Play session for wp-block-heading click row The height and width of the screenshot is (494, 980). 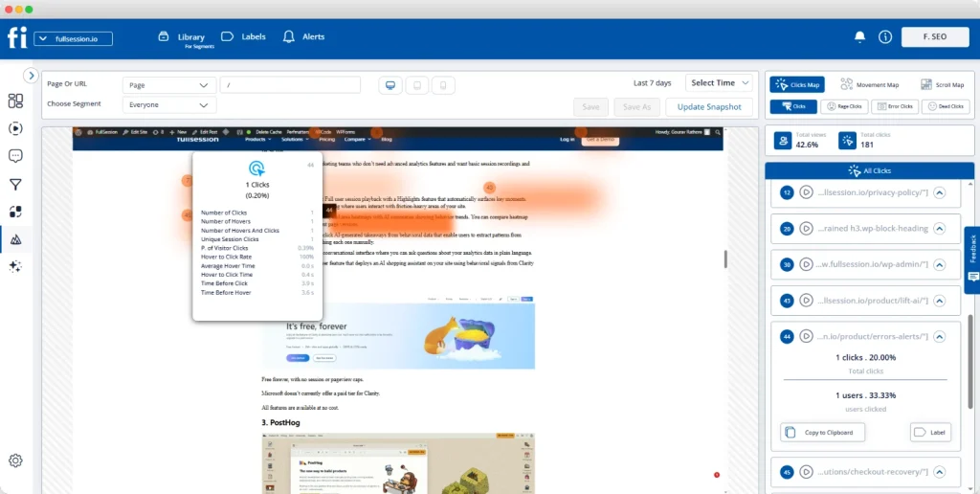[x=806, y=229]
